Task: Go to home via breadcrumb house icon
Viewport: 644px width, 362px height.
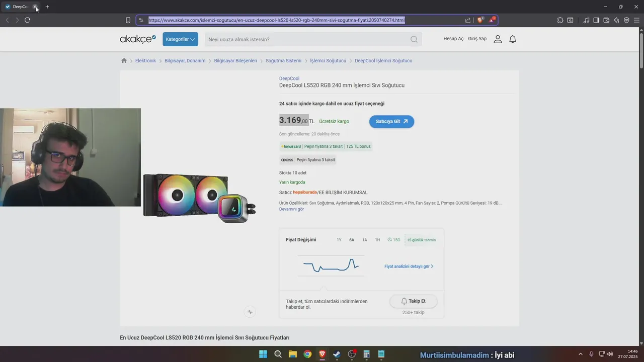Action: (124, 60)
